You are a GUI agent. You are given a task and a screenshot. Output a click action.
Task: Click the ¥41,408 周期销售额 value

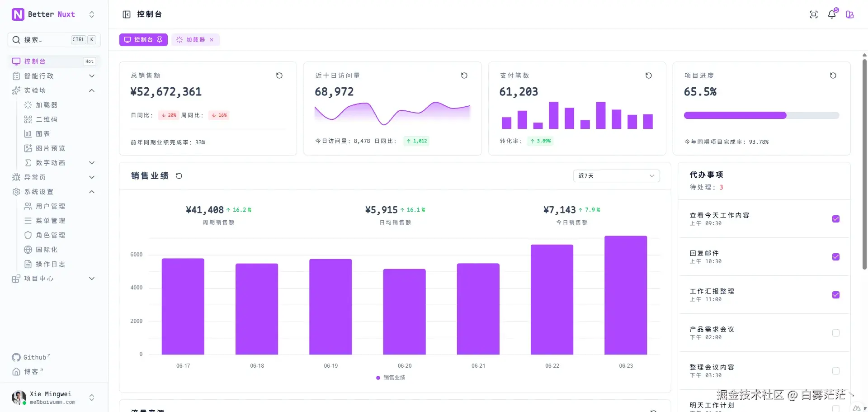205,210
